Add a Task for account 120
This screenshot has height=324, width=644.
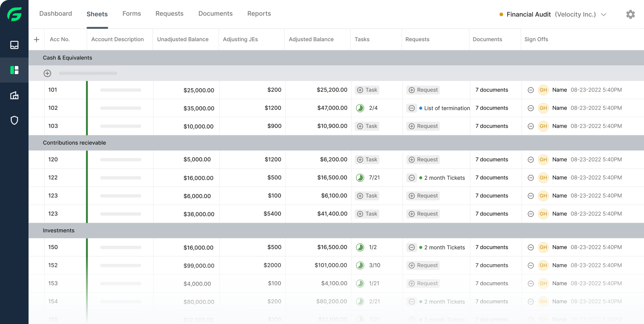pyautogui.click(x=367, y=160)
